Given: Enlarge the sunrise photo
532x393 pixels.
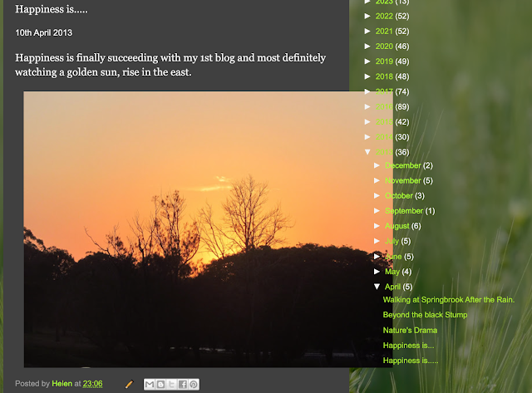Looking at the screenshot, I should 208,229.
